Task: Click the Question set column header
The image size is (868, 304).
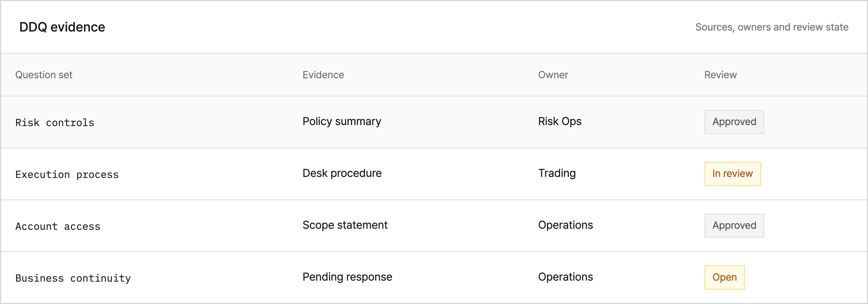Action: (44, 75)
